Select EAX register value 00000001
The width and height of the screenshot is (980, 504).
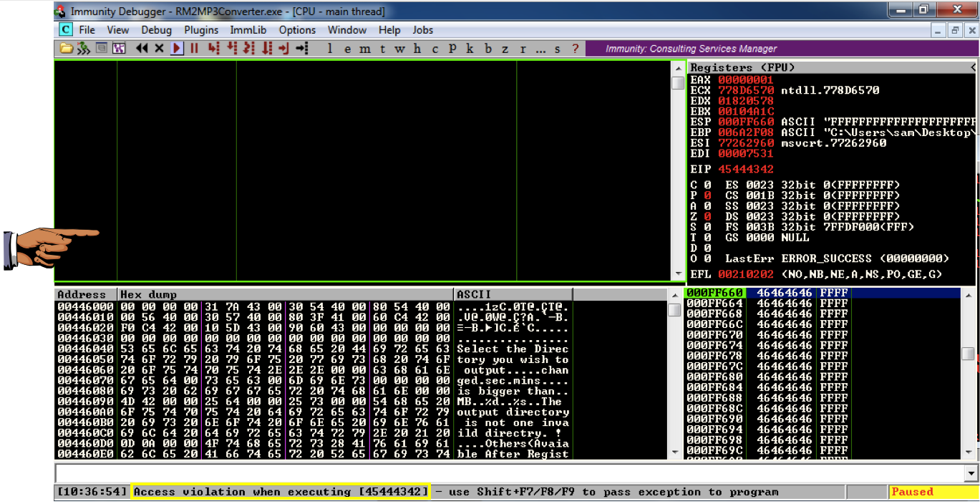(x=745, y=79)
